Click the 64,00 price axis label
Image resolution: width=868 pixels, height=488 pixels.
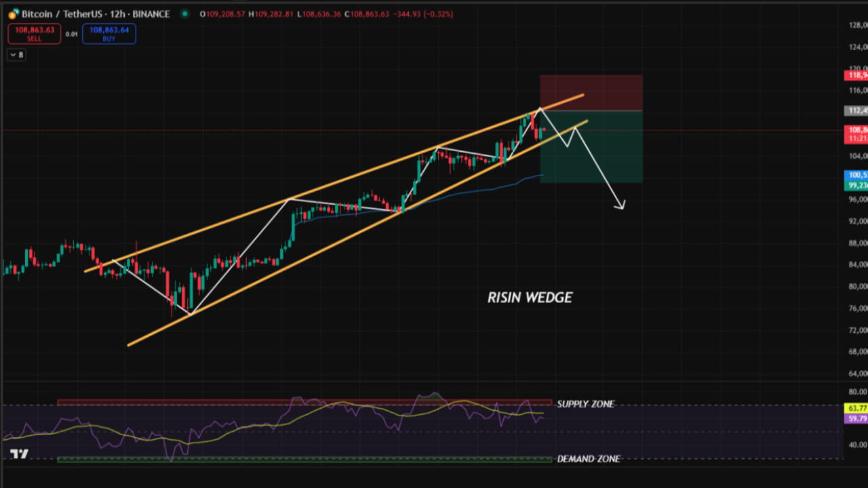pyautogui.click(x=858, y=373)
